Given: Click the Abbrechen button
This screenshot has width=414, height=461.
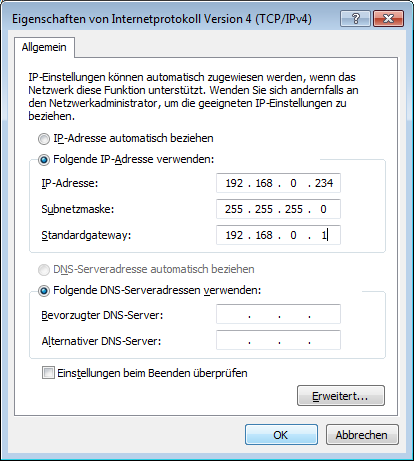Looking at the screenshot, I should pyautogui.click(x=362, y=435).
